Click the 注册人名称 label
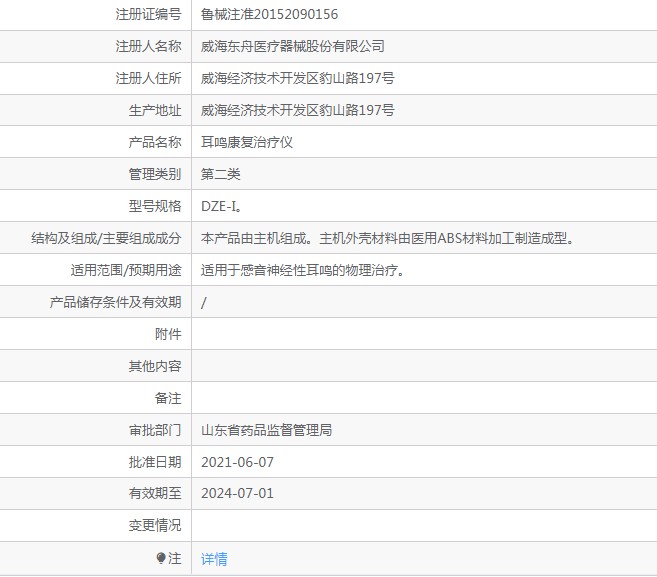The image size is (657, 577). (148, 47)
